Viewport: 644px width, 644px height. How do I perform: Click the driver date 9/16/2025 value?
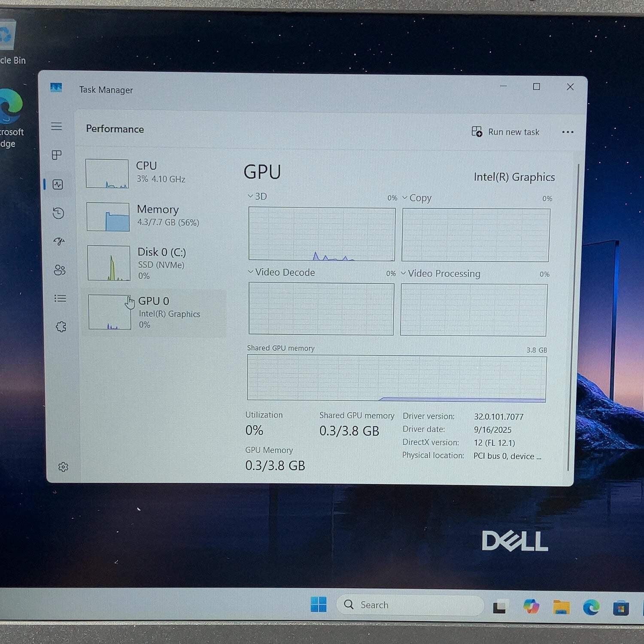click(x=492, y=430)
